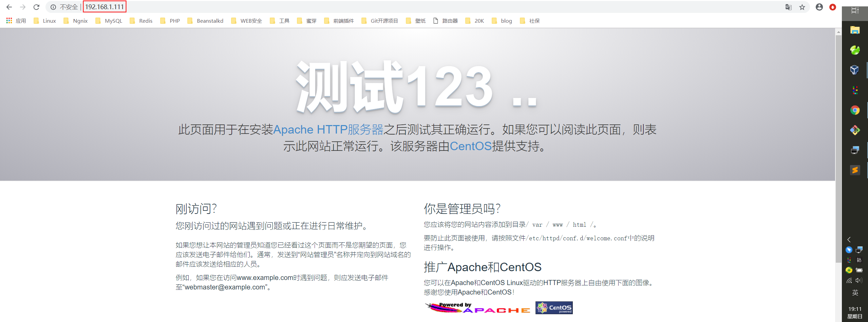
Task: Follow the Apache HTTP服务器 link
Action: pos(328,129)
